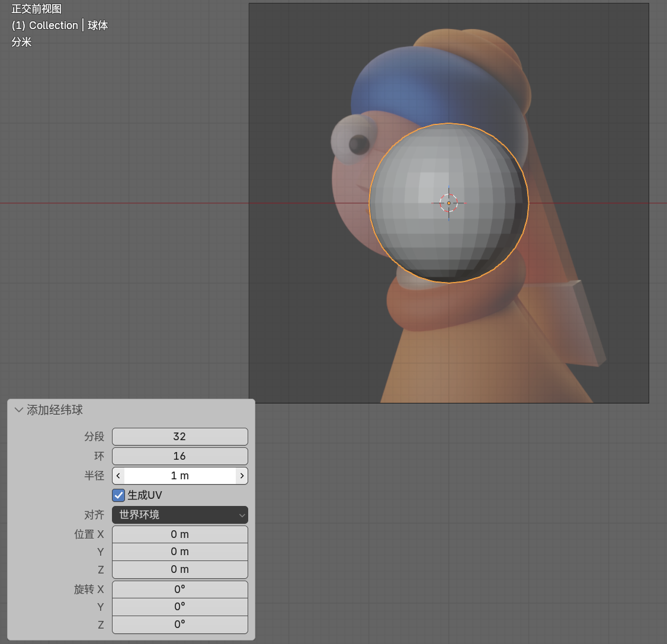Click the 位置 X field

[180, 534]
